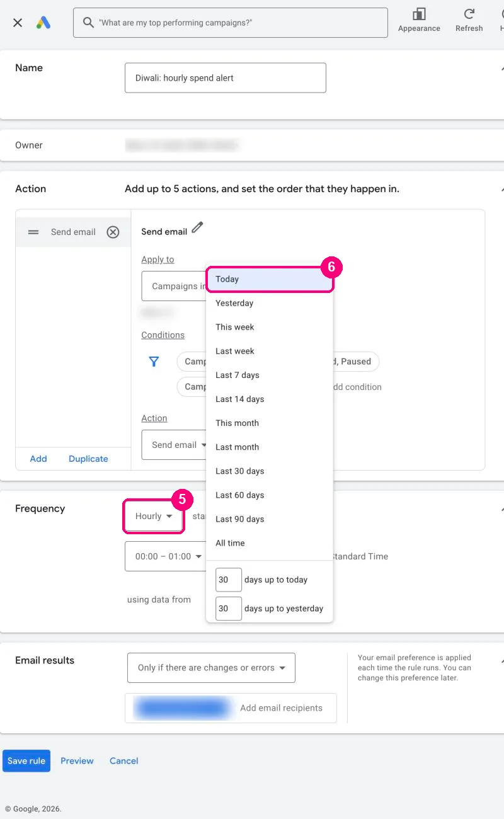Open the Hourly frequency dropdown
The image size is (504, 819).
click(x=154, y=516)
